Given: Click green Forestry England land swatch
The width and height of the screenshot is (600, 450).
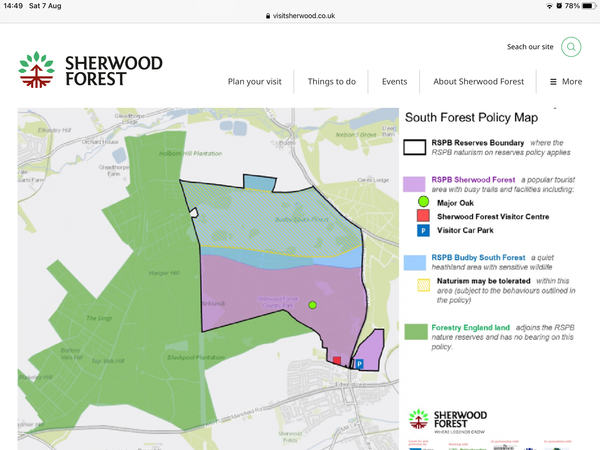Looking at the screenshot, I should pyautogui.click(x=416, y=332).
